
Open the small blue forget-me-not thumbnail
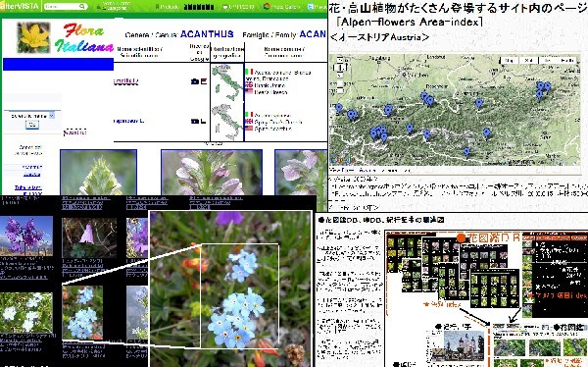(x=82, y=312)
